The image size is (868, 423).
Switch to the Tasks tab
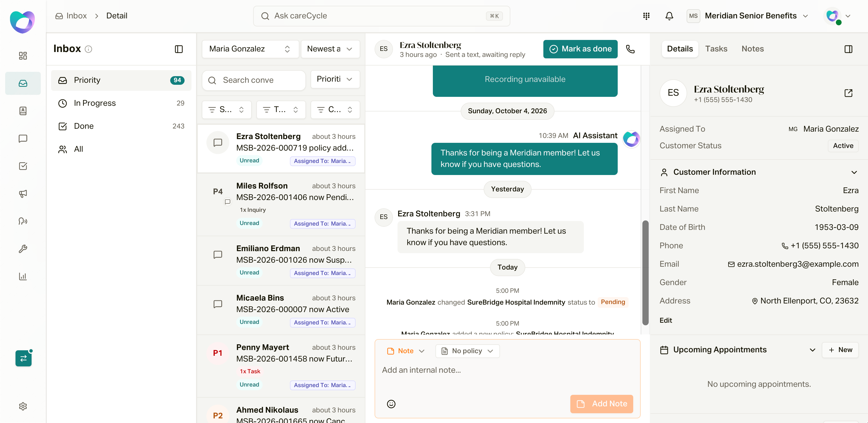716,49
